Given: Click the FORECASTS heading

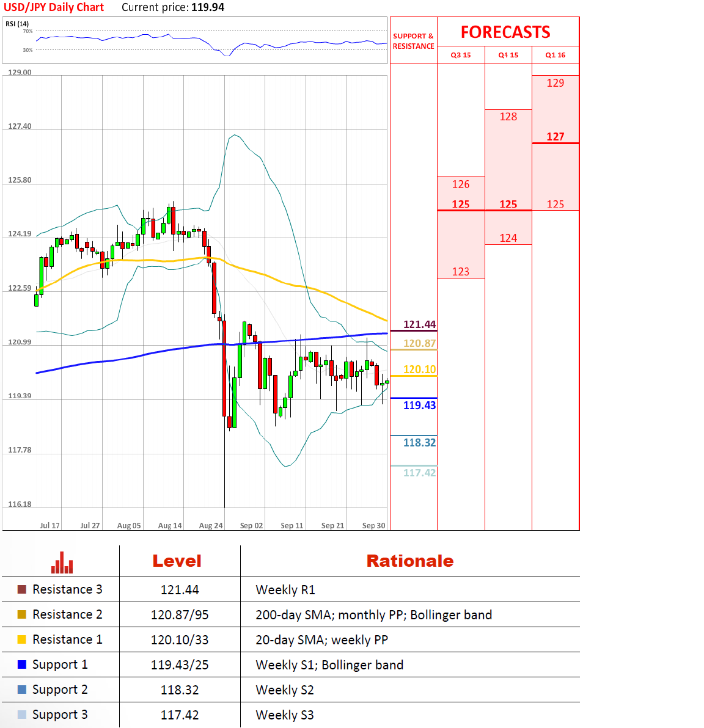Looking at the screenshot, I should pyautogui.click(x=505, y=32).
